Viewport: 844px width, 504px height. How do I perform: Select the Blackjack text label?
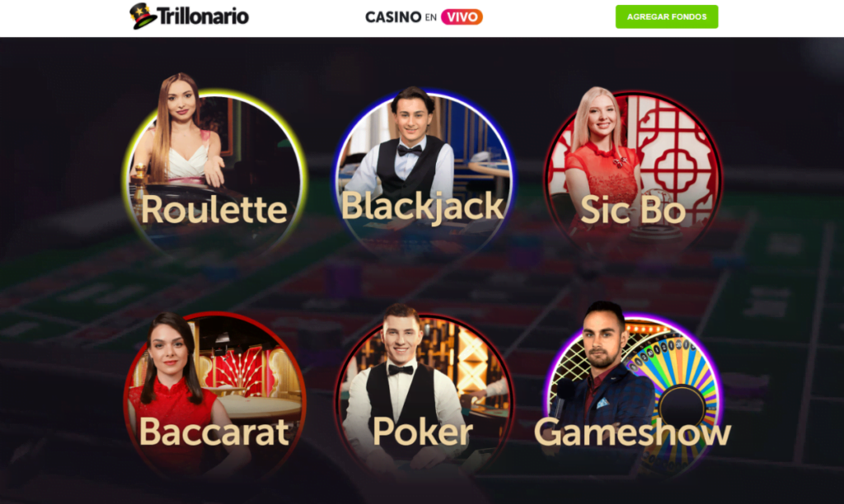pos(423,207)
